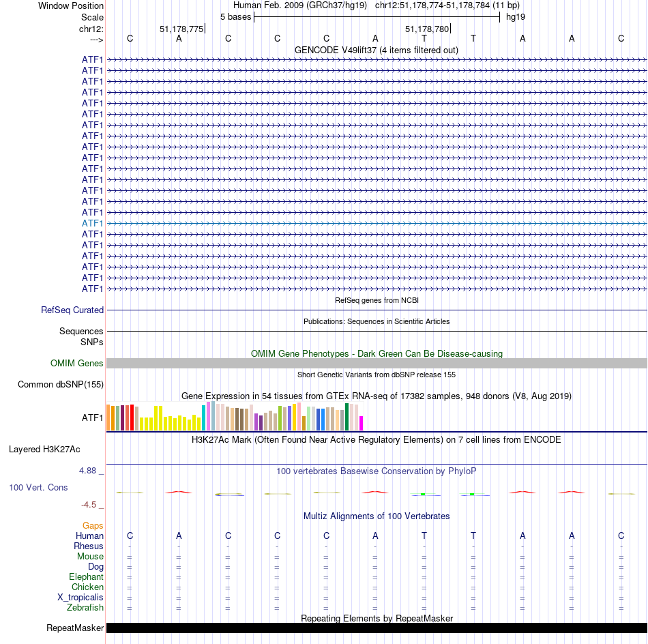Viewport: 648px width, 644px height.
Task: Open the H3K27Ac Mark ENCODE track title
Action: coord(377,439)
